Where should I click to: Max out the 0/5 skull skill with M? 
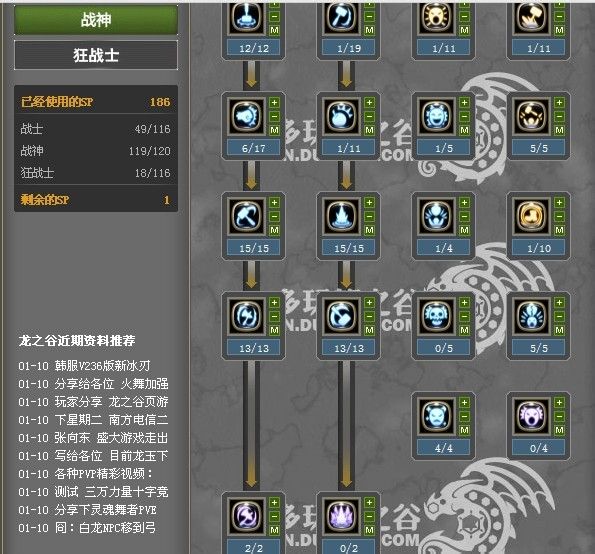pyautogui.click(x=464, y=330)
